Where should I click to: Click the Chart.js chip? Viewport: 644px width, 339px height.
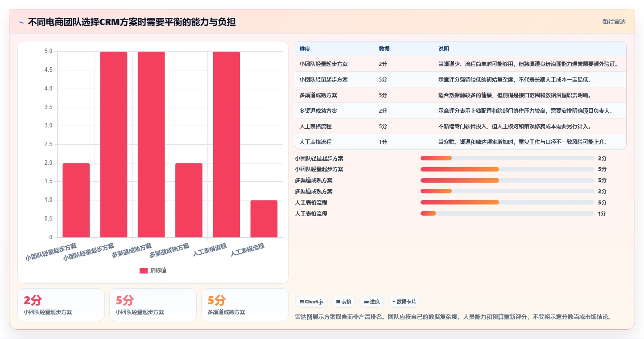(311, 302)
